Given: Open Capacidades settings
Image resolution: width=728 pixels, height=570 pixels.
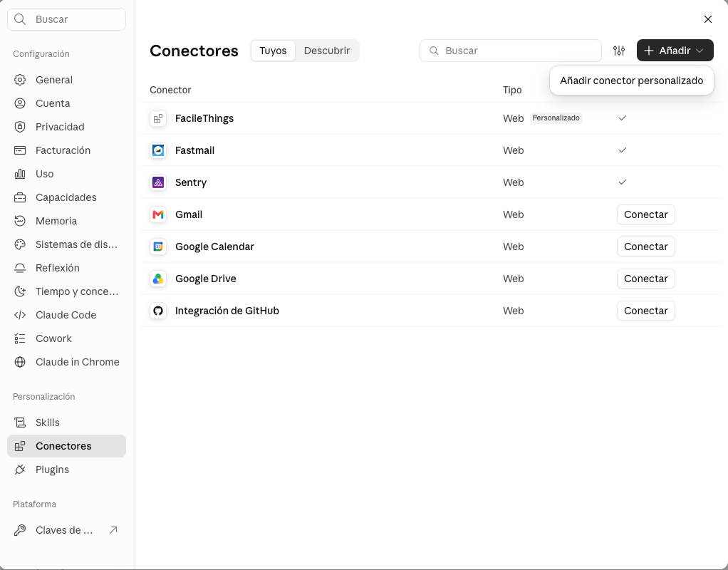Looking at the screenshot, I should click(66, 197).
